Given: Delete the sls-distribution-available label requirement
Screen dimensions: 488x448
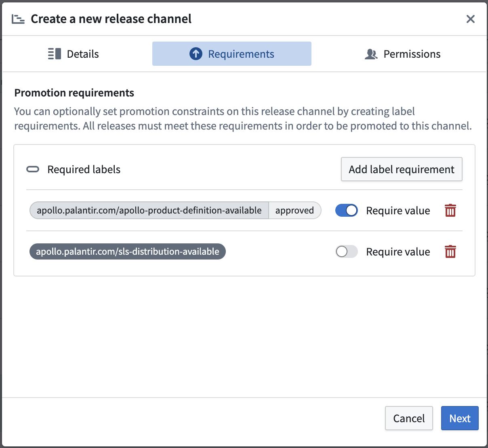Looking at the screenshot, I should point(450,252).
